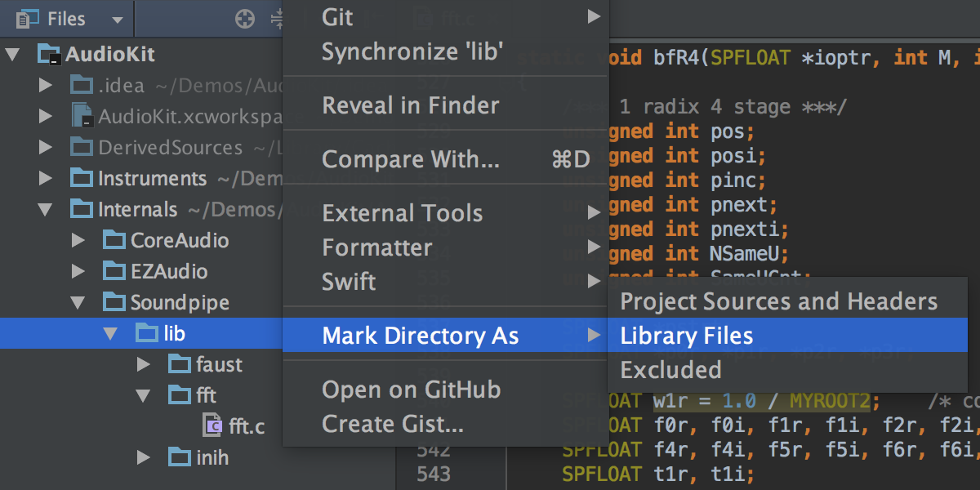
Task: Select the faust folder label
Action: click(x=220, y=364)
